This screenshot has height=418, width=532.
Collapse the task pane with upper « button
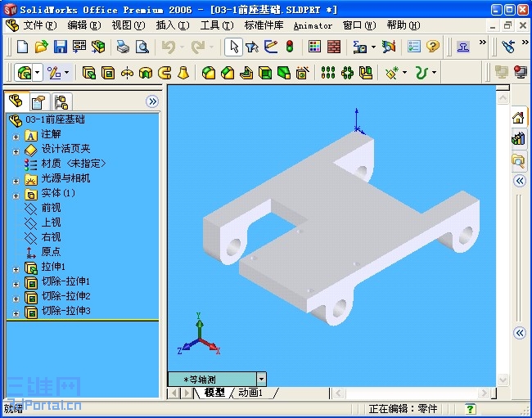click(520, 181)
